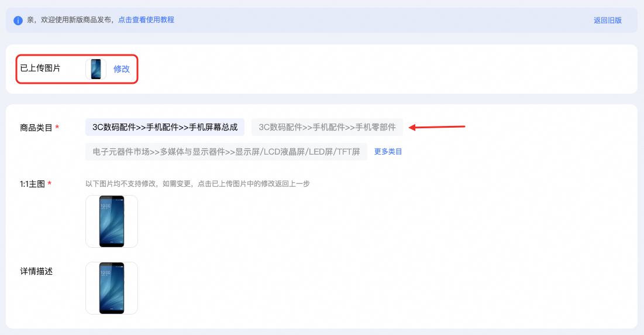644x335 pixels.
Task: Click the 商品类目 field label
Action: coord(36,128)
